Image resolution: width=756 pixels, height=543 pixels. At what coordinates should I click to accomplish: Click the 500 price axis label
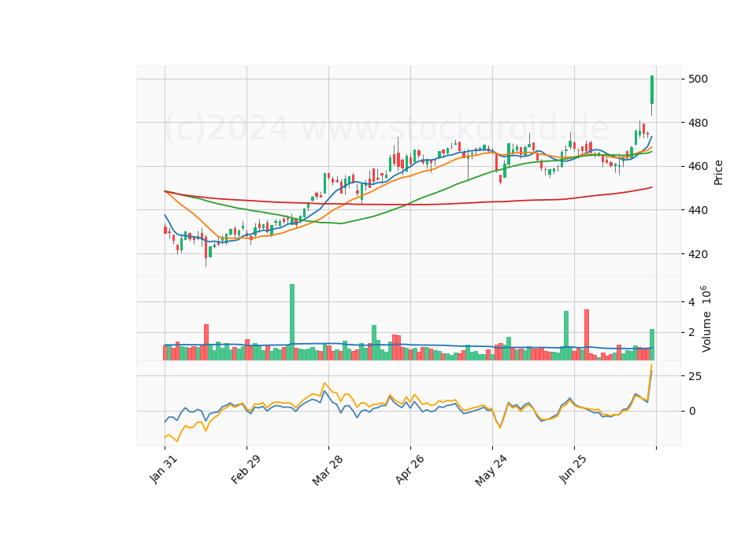pyautogui.click(x=698, y=79)
